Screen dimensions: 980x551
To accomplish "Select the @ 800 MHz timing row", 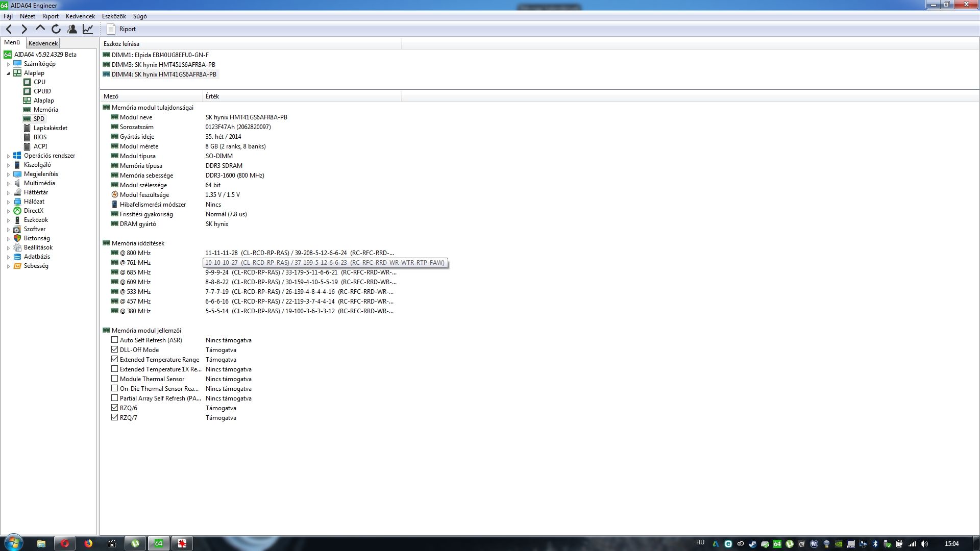I will (253, 253).
